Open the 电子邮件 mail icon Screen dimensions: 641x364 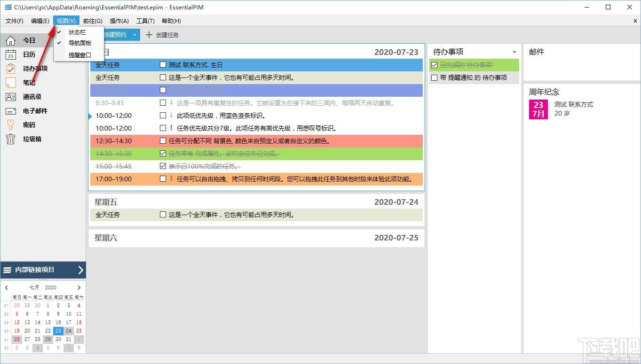pos(10,111)
